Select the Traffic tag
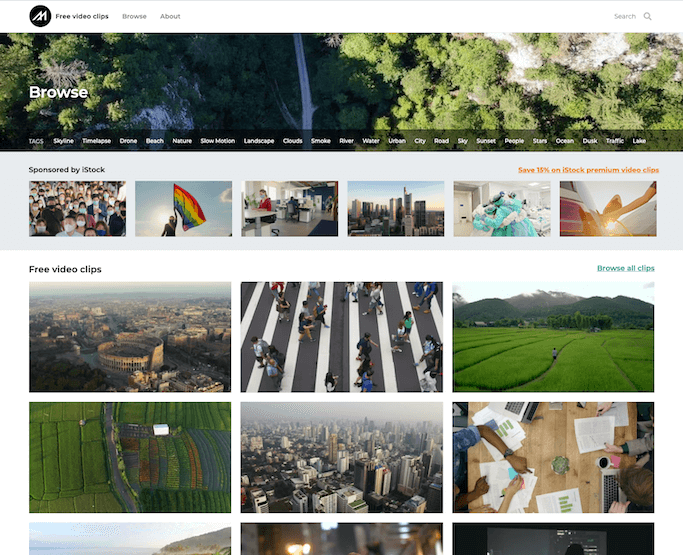Screen dimensions: 683x555 point(615,141)
